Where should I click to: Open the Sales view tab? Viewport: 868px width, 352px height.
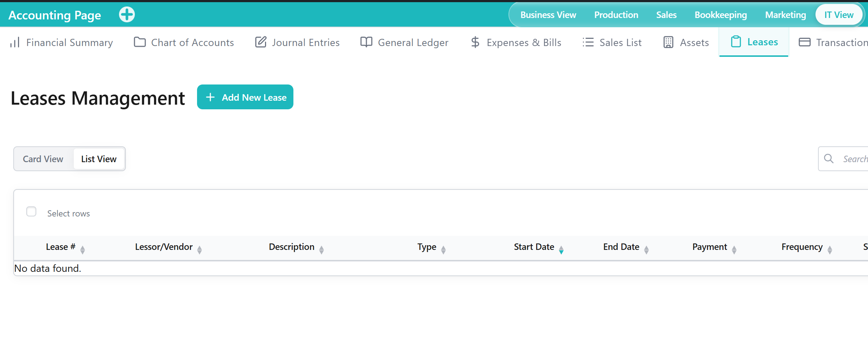[666, 15]
